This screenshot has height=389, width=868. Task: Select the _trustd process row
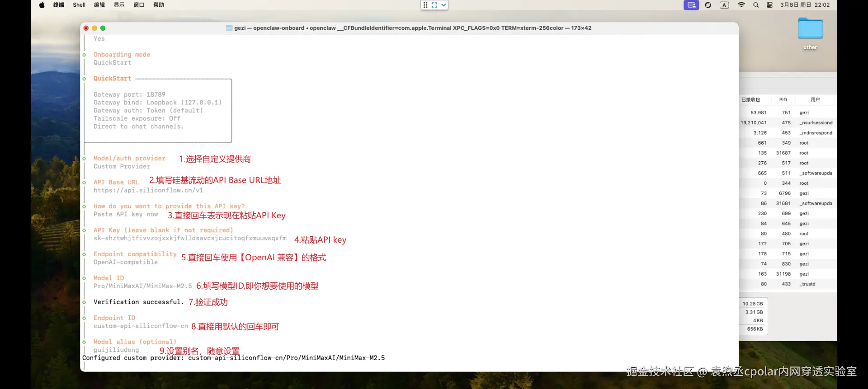click(787, 284)
